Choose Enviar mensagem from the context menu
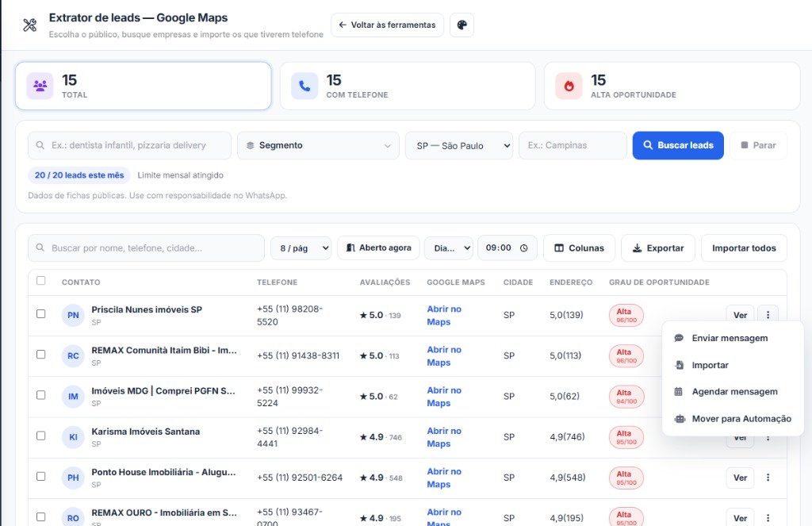812x526 pixels. [x=733, y=338]
